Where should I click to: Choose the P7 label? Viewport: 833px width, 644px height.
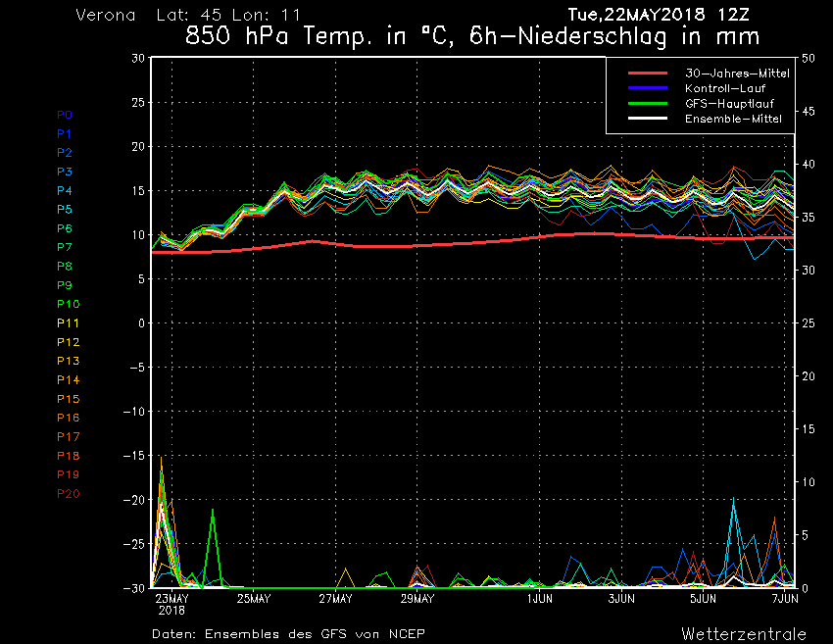click(65, 247)
